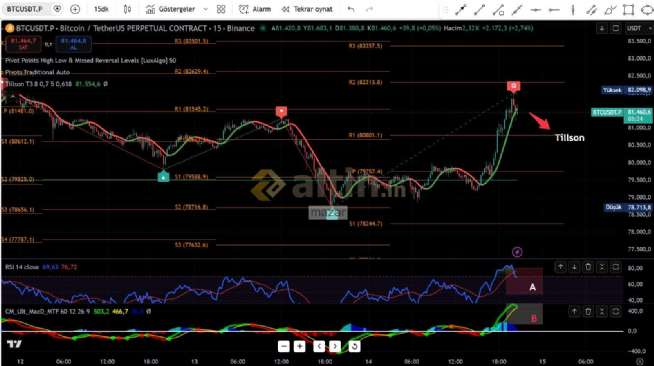Collapse main chart pane arrow button

pos(602,28)
